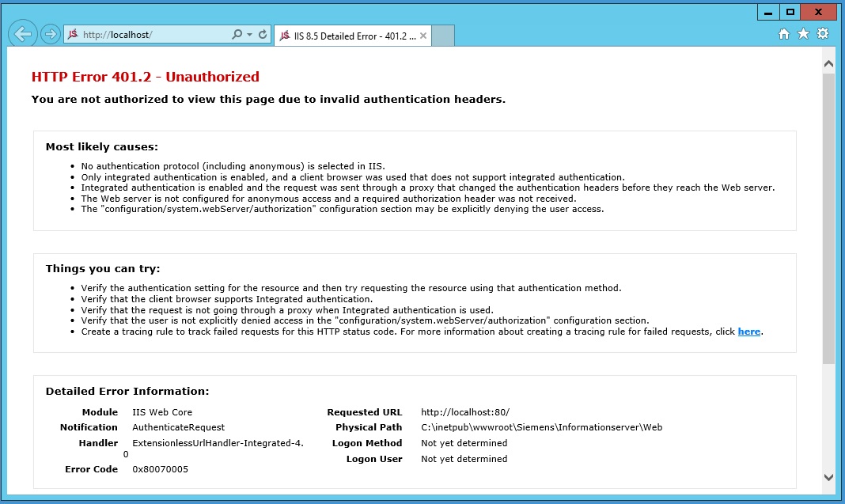This screenshot has height=504, width=845.
Task: Click the Logon Method 'Not yet determined' value
Action: click(464, 443)
